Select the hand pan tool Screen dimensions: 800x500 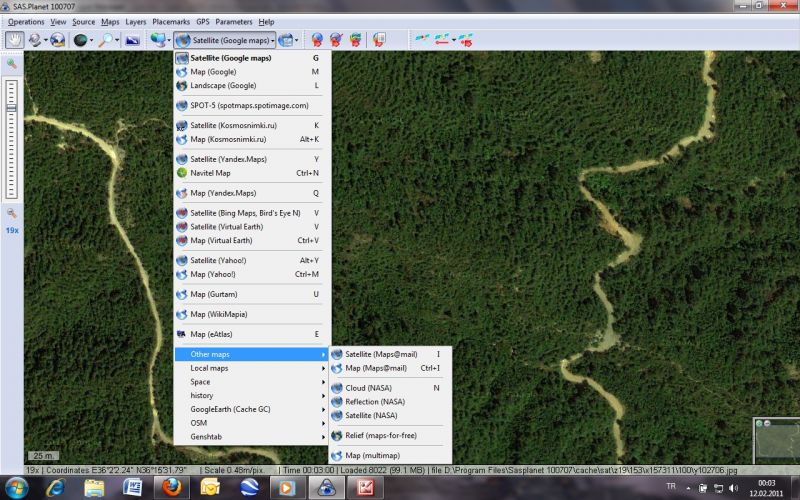tap(14, 40)
